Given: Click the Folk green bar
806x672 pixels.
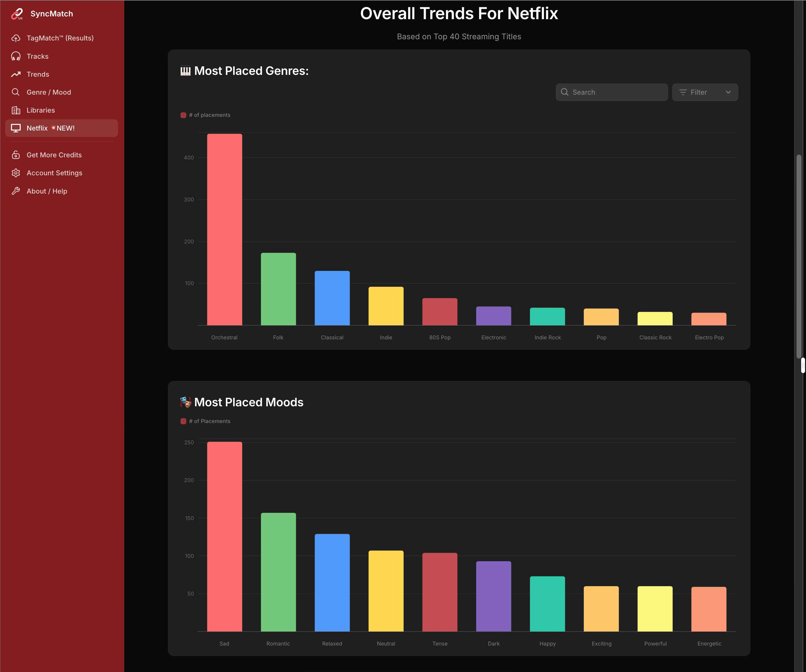Looking at the screenshot, I should pyautogui.click(x=278, y=289).
